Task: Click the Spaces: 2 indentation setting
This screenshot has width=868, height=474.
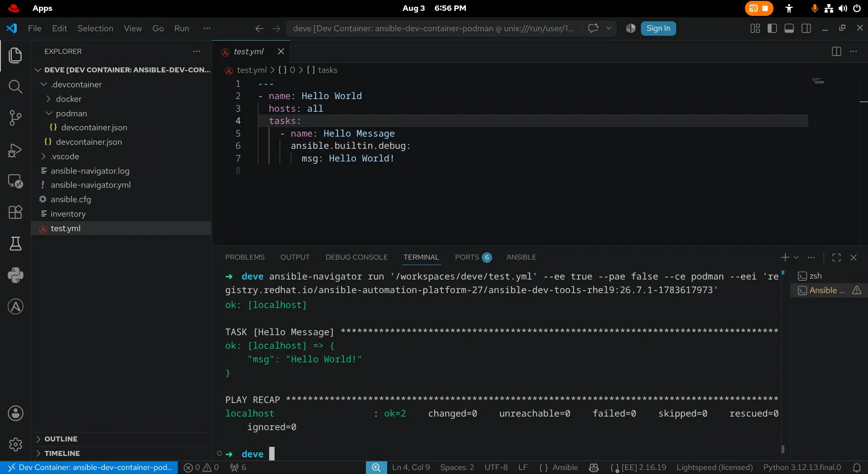Action: (457, 468)
